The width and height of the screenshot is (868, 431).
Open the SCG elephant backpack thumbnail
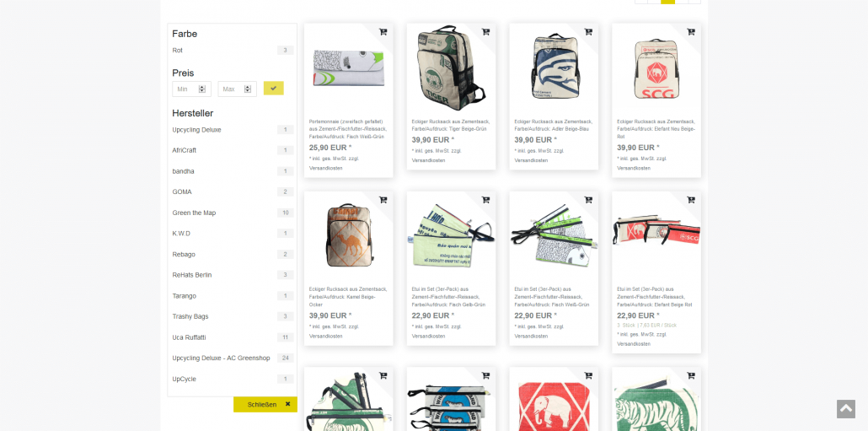(x=656, y=68)
